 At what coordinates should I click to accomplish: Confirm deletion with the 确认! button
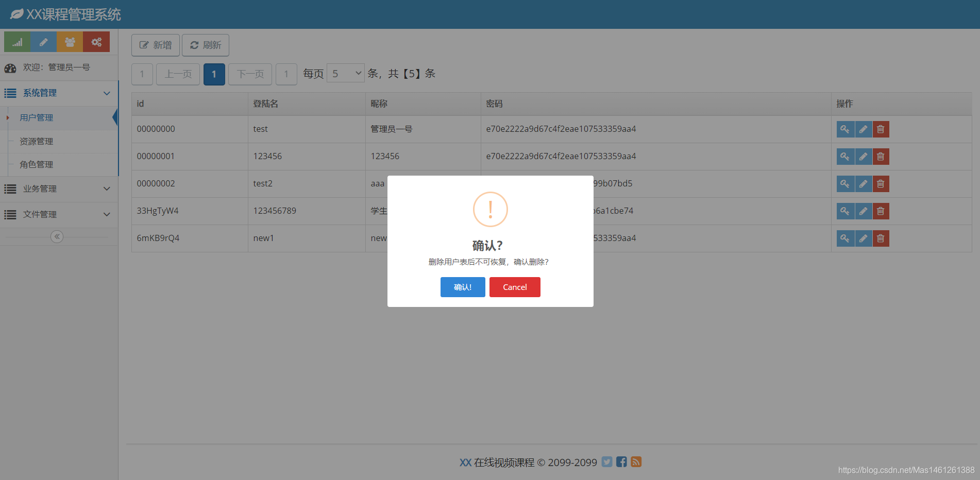pyautogui.click(x=463, y=287)
